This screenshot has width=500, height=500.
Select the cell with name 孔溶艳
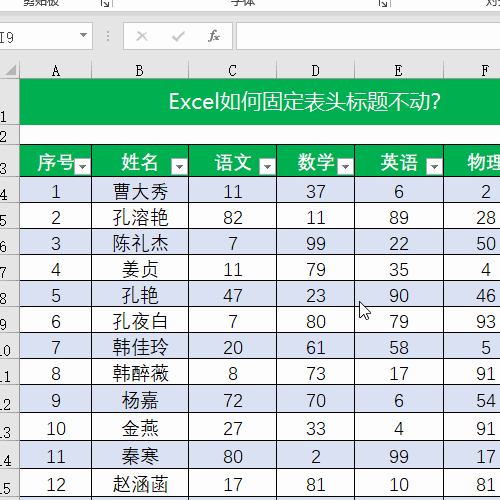pyautogui.click(x=140, y=216)
